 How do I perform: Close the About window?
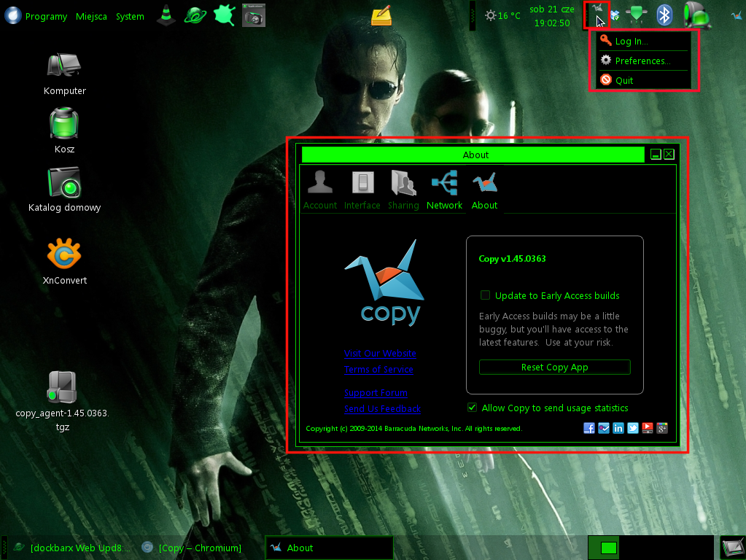click(669, 154)
